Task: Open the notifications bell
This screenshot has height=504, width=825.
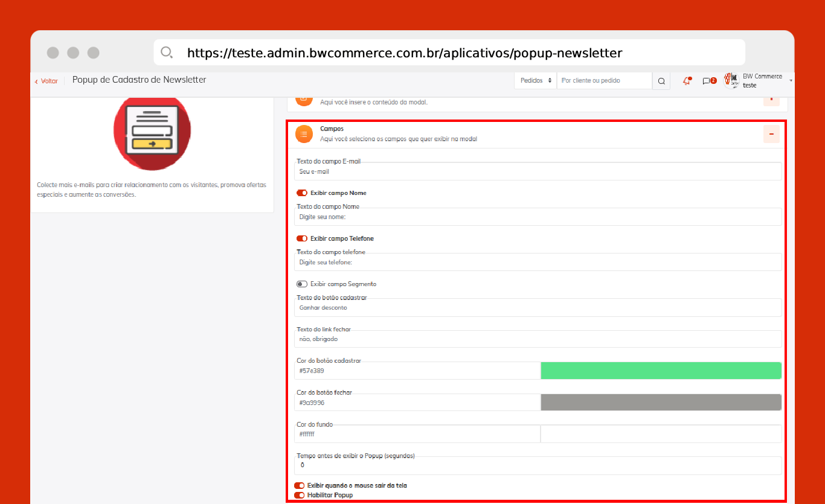Action: [687, 81]
